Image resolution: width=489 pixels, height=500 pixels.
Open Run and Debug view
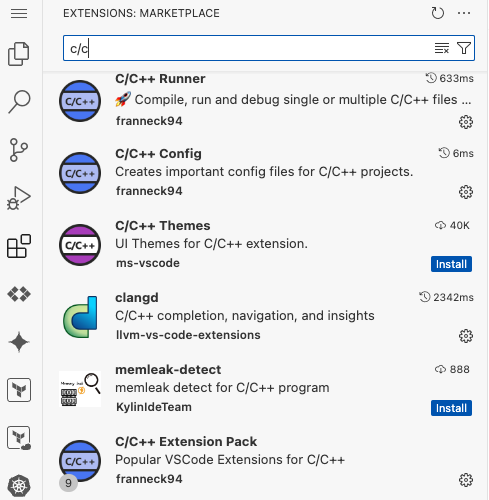coord(19,198)
